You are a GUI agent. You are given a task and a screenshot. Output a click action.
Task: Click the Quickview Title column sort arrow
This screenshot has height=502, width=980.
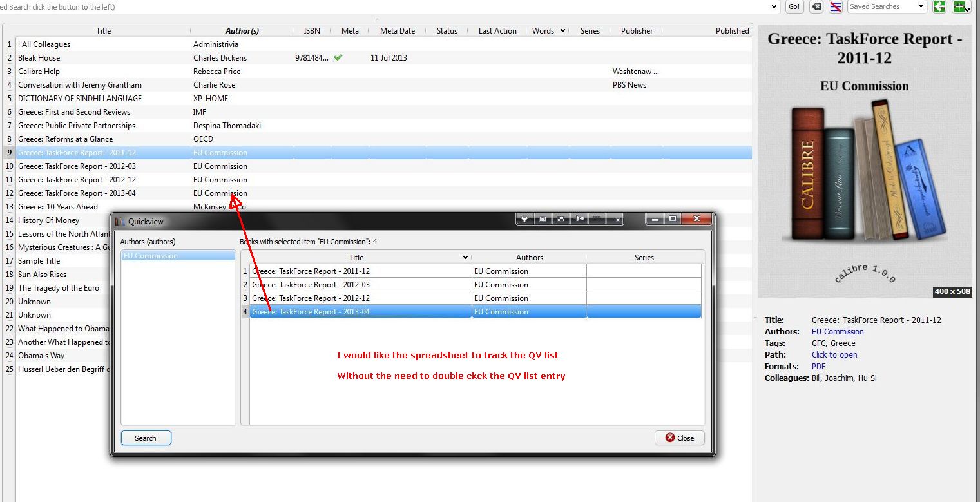coord(466,257)
